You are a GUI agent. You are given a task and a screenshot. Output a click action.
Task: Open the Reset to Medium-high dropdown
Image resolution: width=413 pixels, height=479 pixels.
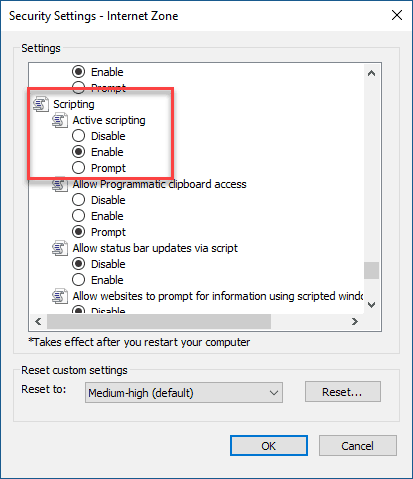pos(184,393)
